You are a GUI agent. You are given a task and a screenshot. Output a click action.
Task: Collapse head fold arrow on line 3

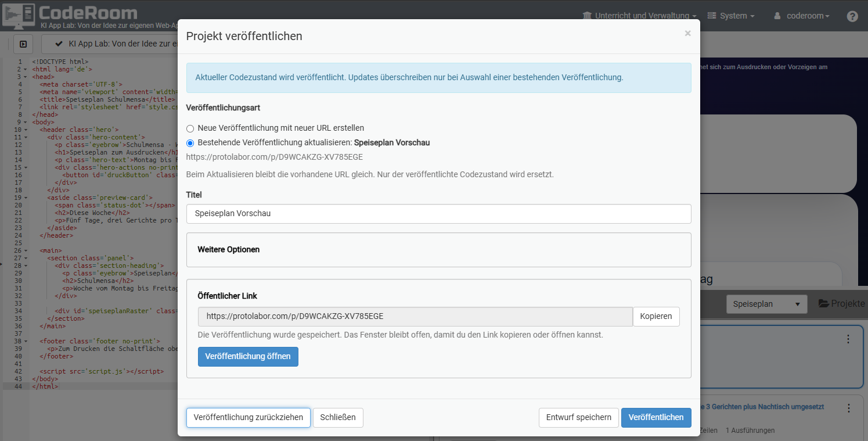tap(27, 77)
